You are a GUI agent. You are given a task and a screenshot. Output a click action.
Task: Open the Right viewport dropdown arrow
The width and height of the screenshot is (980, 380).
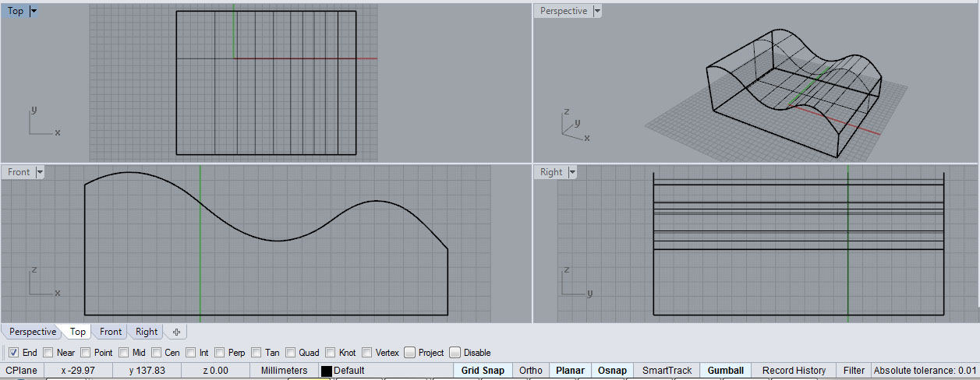tap(571, 172)
